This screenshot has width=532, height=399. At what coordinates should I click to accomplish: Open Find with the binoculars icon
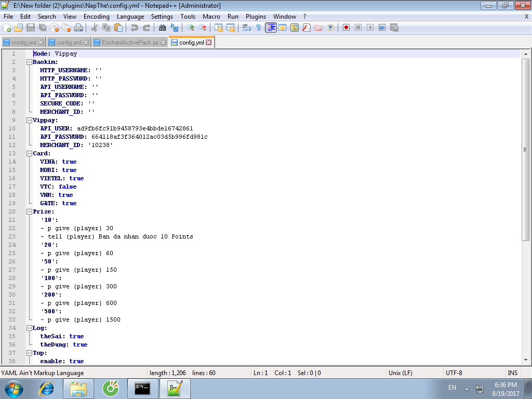[x=163, y=28]
